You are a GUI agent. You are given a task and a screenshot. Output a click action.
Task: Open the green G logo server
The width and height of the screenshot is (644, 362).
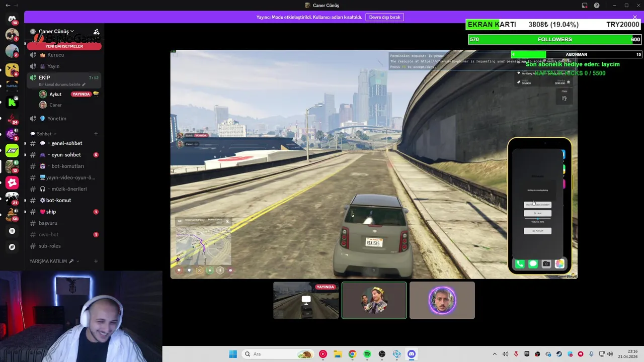[x=12, y=150]
